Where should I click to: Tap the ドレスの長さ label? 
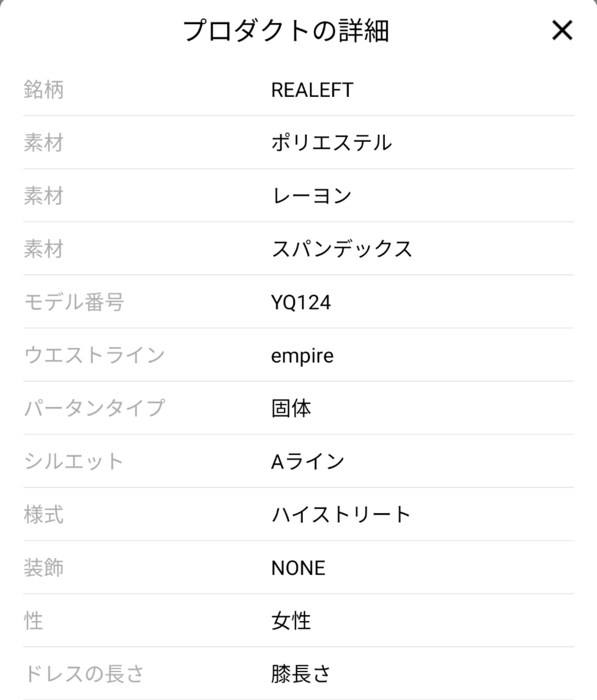click(84, 674)
